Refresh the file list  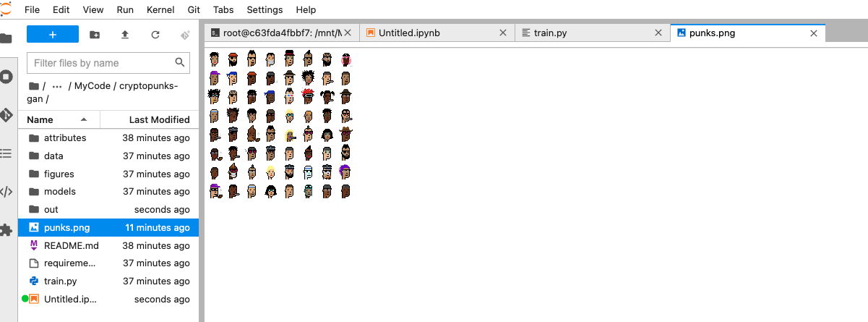click(x=155, y=34)
